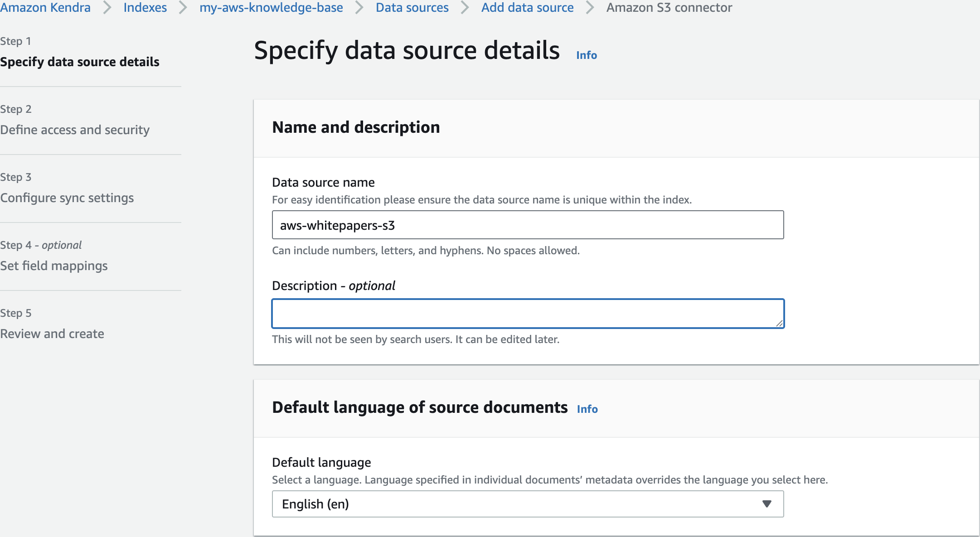The width and height of the screenshot is (980, 537).
Task: Click the dropdown arrow beside English (en)
Action: [x=767, y=504]
